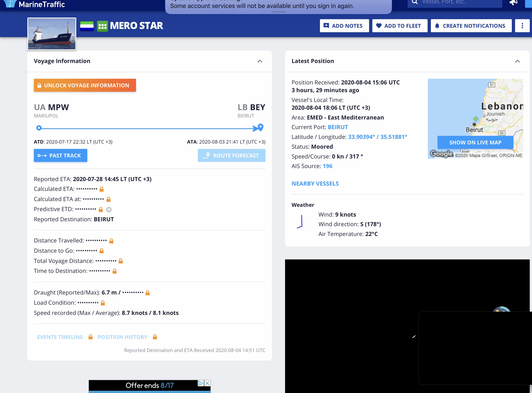532x393 pixels.
Task: Click lock icon next to Draught max value
Action: point(147,293)
